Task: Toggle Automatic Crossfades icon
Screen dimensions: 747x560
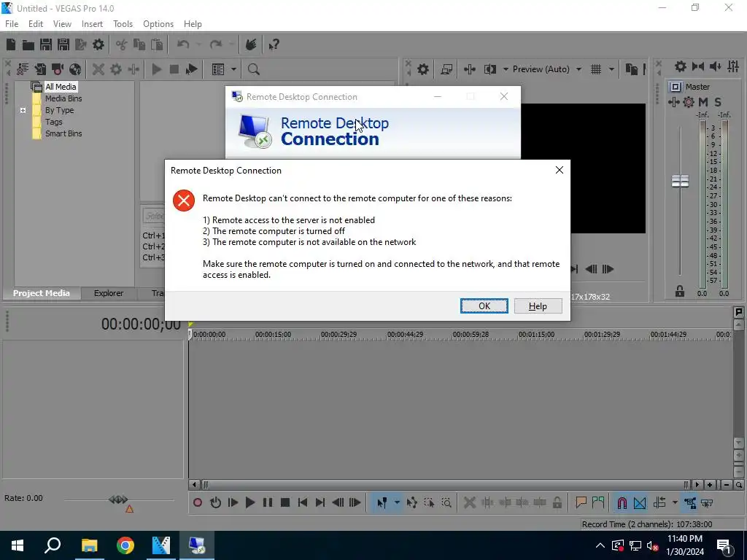Action: [640, 502]
